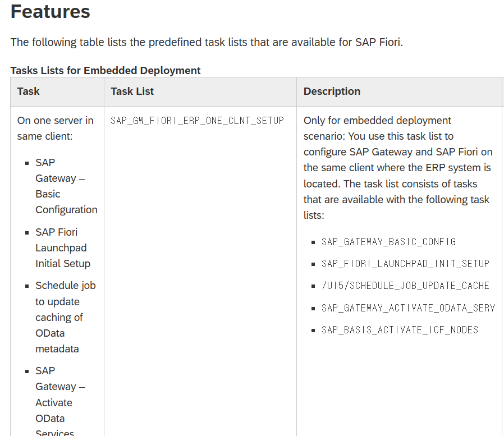Click the /UI5/SCHEDULE_JOB_UPDATE_CACHE code entry
This screenshot has height=436, width=504.
click(405, 286)
